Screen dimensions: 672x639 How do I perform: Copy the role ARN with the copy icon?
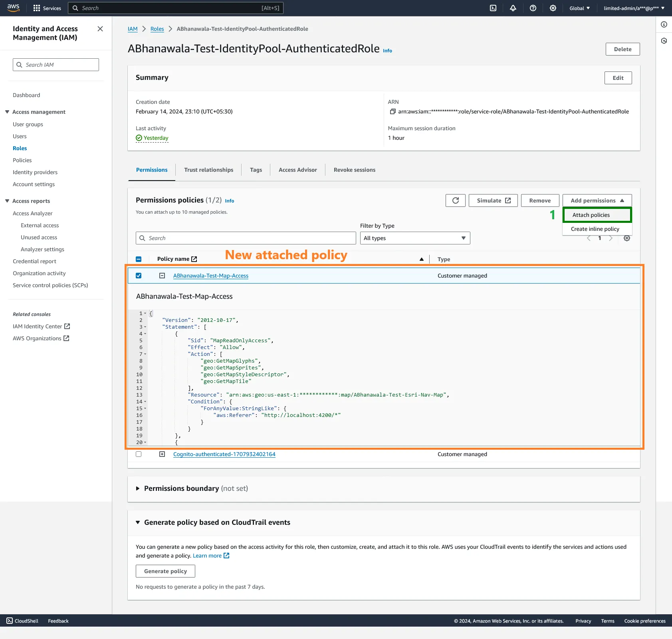point(392,111)
